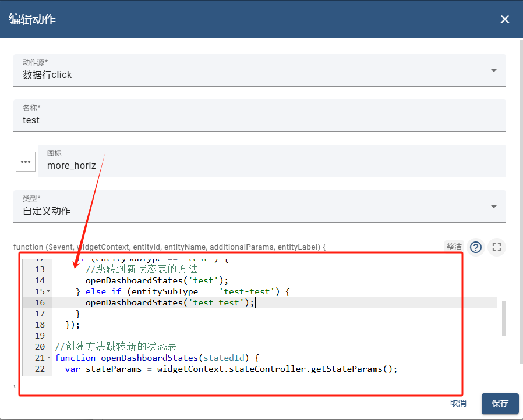This screenshot has width=523, height=420.
Task: Click the 名称 input field
Action: [x=260, y=116]
